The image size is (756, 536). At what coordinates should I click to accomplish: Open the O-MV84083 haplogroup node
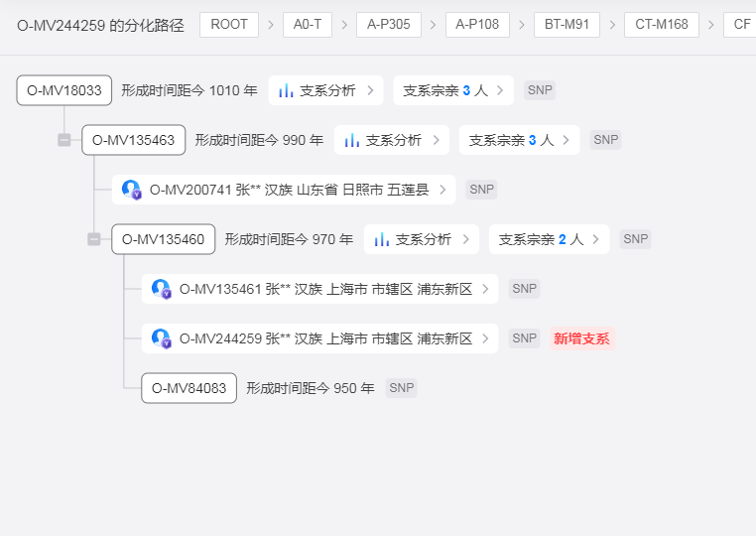tap(189, 388)
